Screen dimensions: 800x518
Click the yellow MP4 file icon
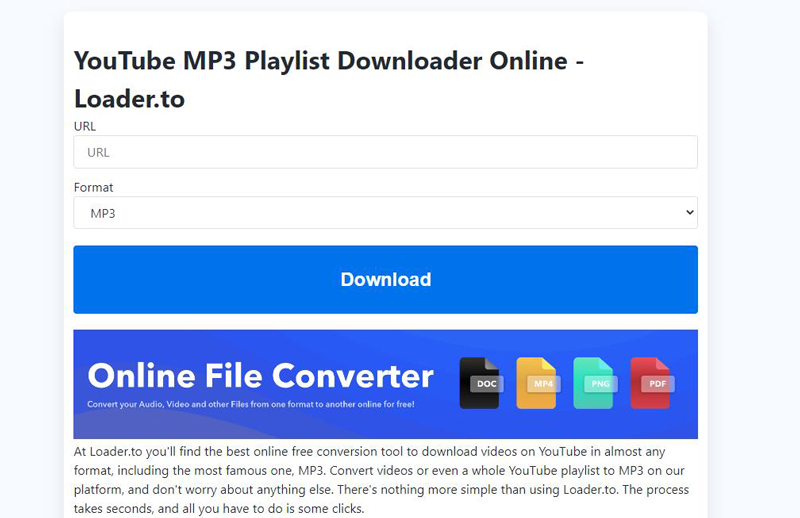coord(538,383)
